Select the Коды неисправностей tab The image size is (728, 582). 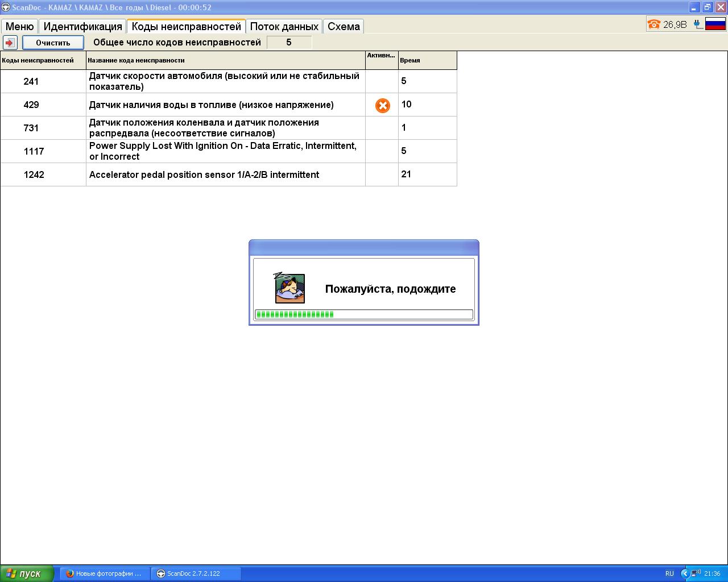187,27
